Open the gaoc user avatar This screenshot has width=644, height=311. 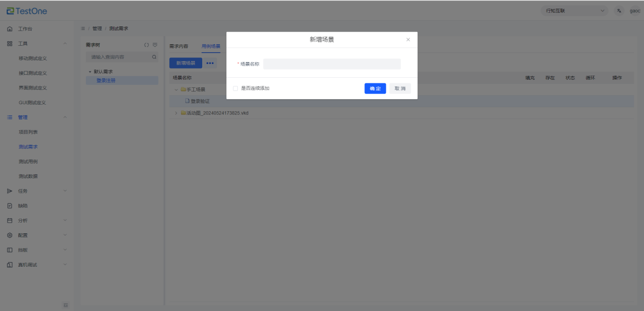click(x=635, y=11)
